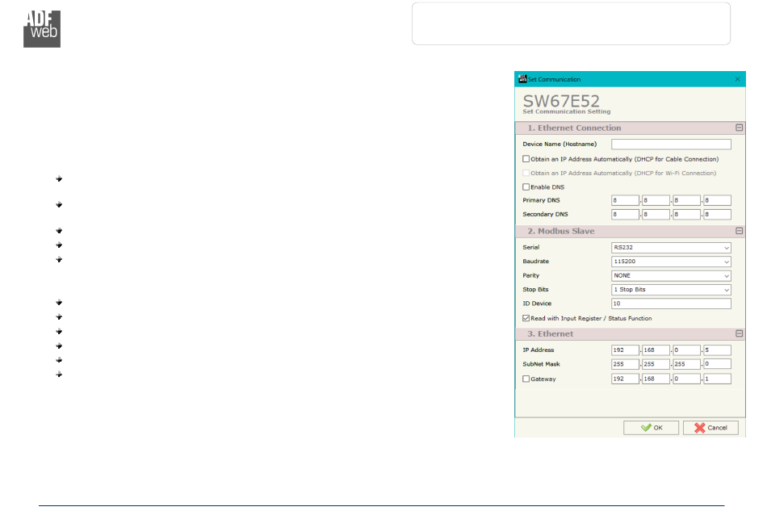Uncheck Read with Input Register option
767x532 pixels.
pos(526,318)
